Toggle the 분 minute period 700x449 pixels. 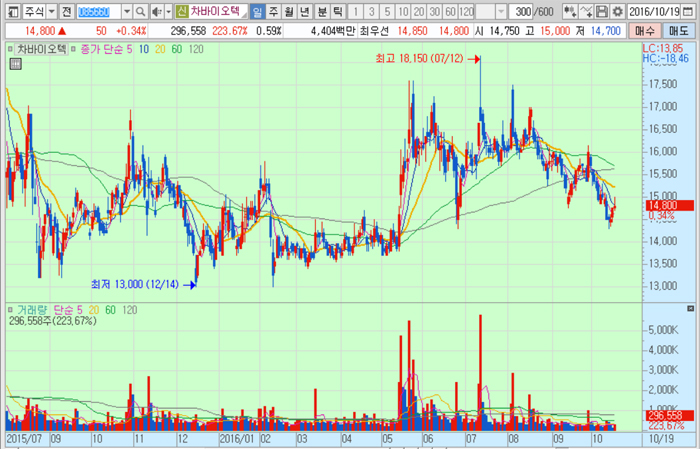click(321, 11)
